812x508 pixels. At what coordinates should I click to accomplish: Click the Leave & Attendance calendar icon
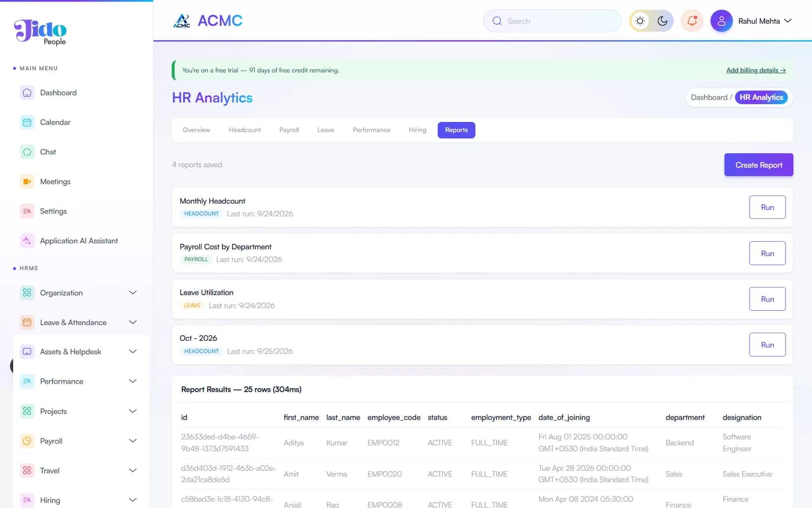click(x=27, y=323)
